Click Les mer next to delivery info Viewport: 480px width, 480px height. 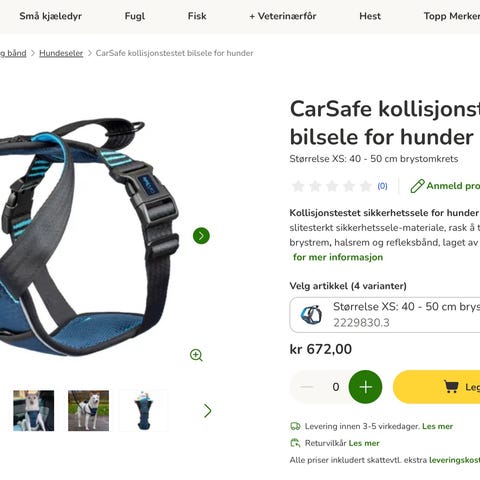click(437, 426)
